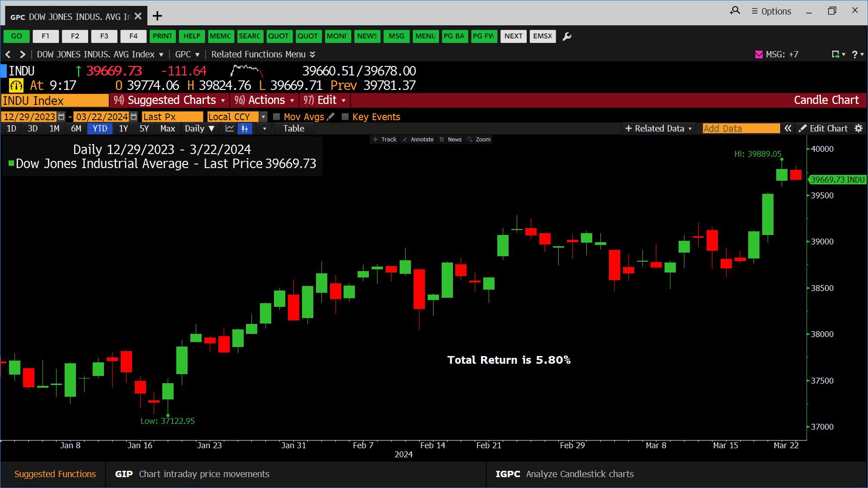
Task: Click the wrench settings icon in the toolbar
Action: pyautogui.click(x=567, y=36)
